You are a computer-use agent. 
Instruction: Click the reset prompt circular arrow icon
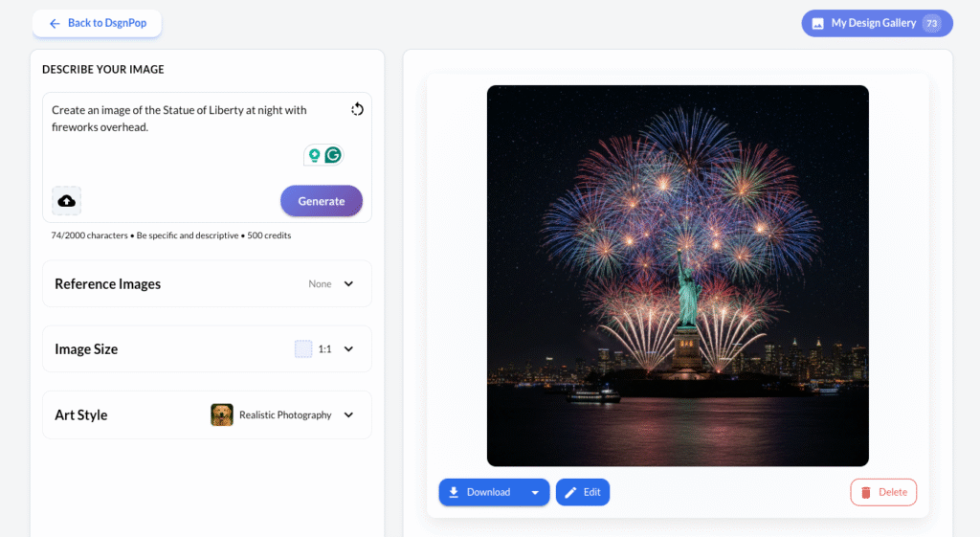(x=357, y=109)
